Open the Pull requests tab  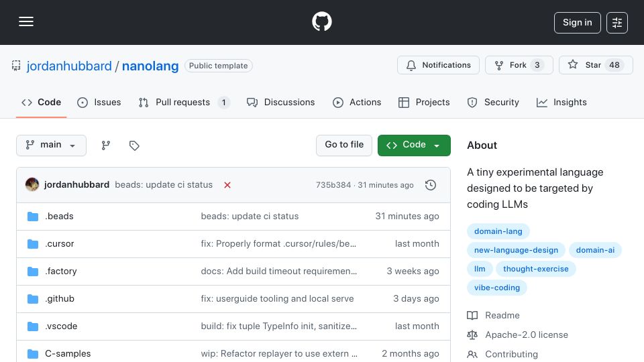(x=184, y=102)
